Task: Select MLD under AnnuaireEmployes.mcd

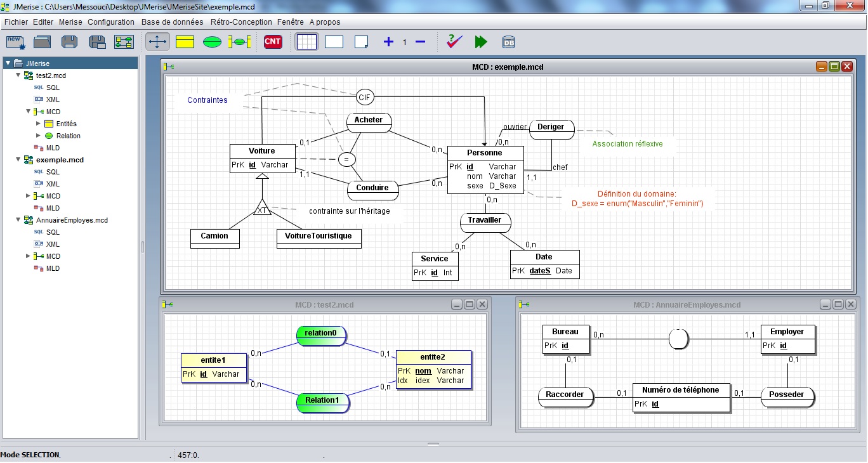Action: tap(53, 268)
